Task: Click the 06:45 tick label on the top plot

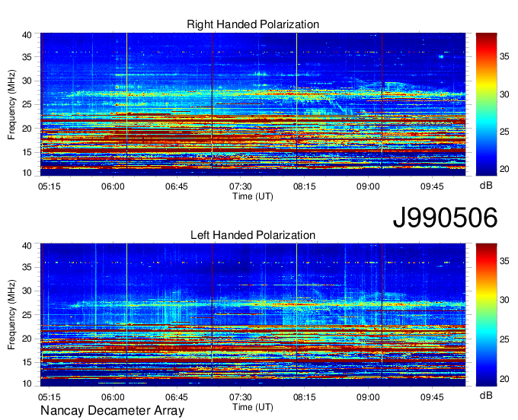Action: [x=177, y=186]
